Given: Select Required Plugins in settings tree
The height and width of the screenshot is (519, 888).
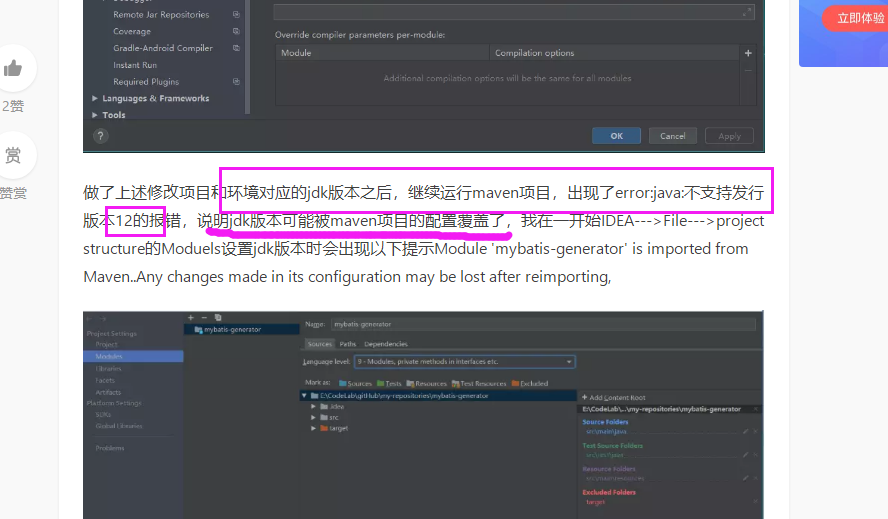Looking at the screenshot, I should click(146, 82).
